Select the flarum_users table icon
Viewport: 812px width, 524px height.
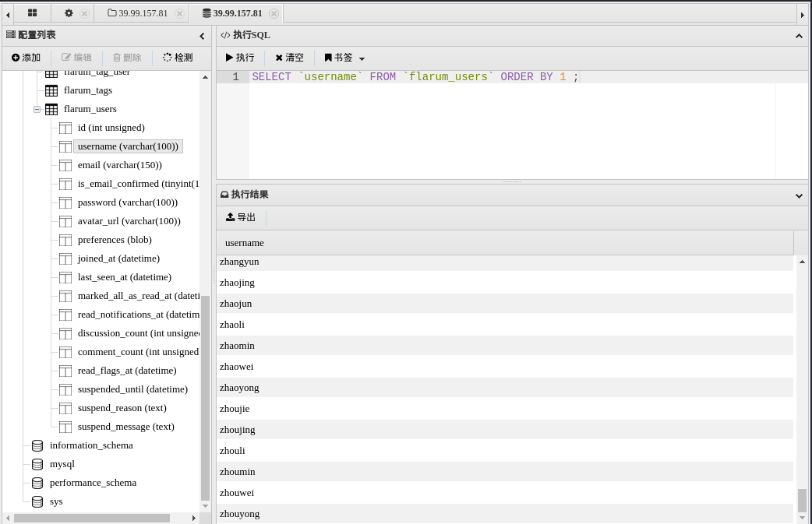coord(51,109)
